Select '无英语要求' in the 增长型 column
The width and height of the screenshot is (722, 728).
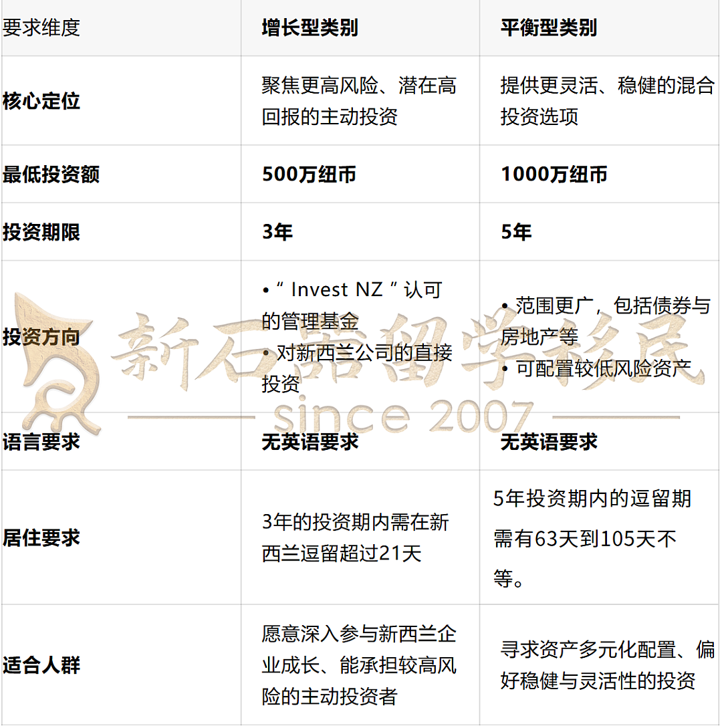click(x=310, y=441)
